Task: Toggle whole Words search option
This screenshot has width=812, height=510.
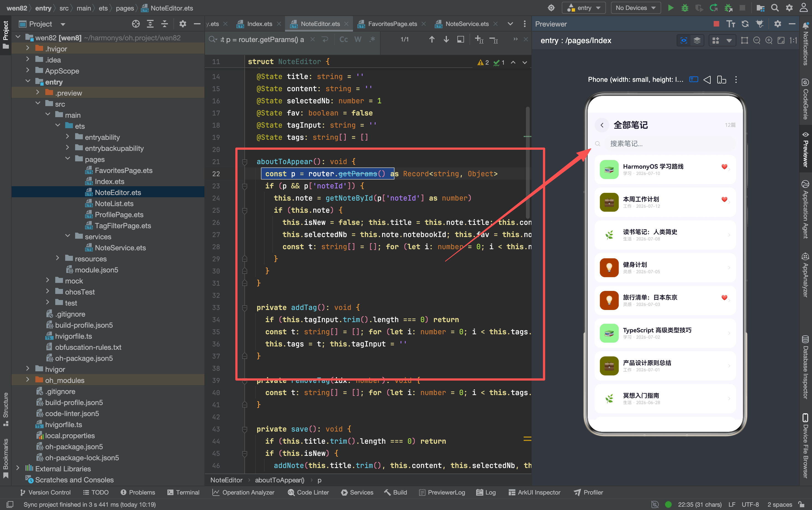Action: tap(358, 40)
